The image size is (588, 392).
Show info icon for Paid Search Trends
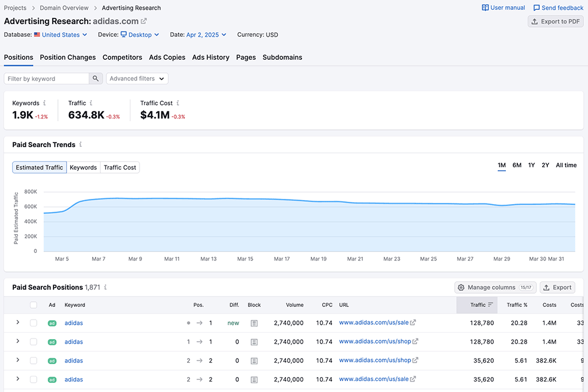click(x=80, y=145)
